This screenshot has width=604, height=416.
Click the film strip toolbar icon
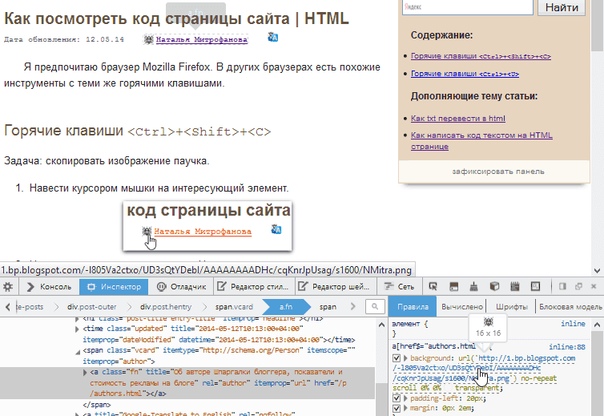(515, 287)
